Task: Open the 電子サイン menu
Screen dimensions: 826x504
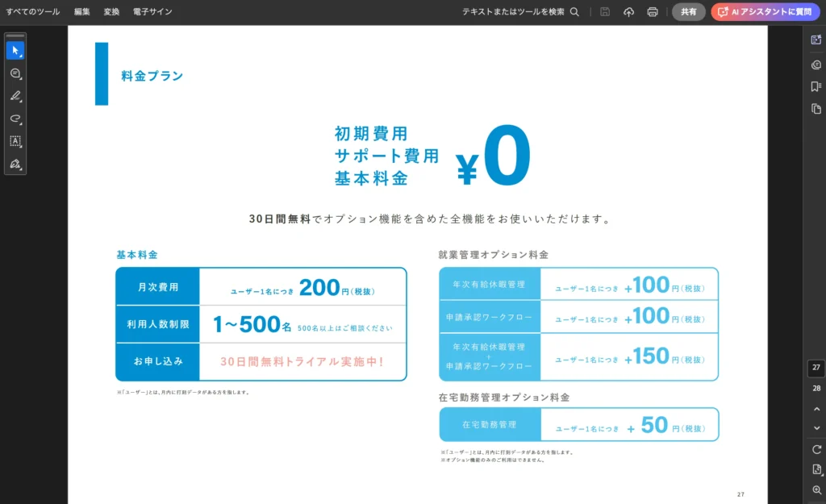Action: [x=152, y=12]
